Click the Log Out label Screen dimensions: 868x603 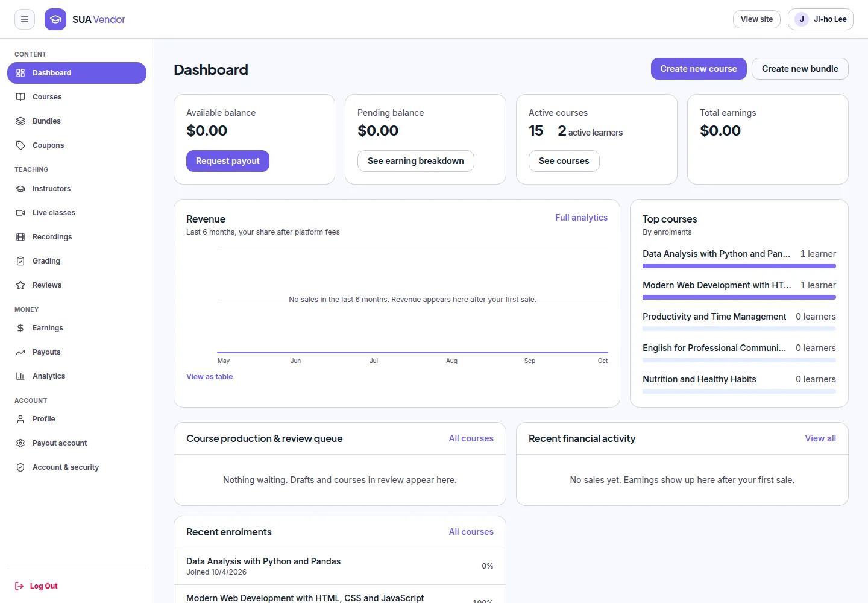click(44, 586)
